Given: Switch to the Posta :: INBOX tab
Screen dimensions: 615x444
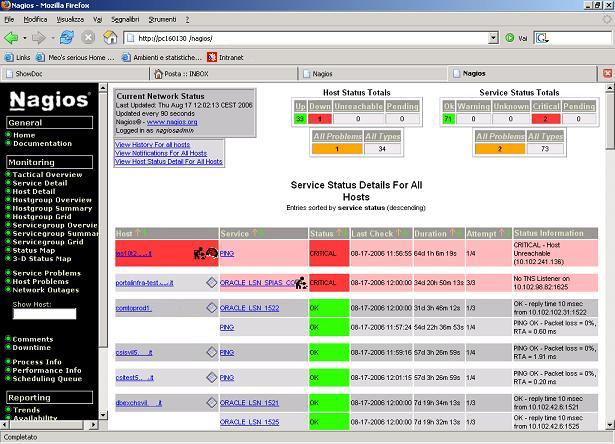Looking at the screenshot, I should click(224, 73).
